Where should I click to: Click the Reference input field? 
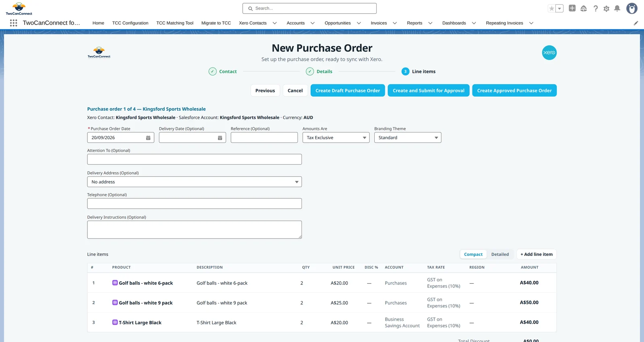(264, 138)
